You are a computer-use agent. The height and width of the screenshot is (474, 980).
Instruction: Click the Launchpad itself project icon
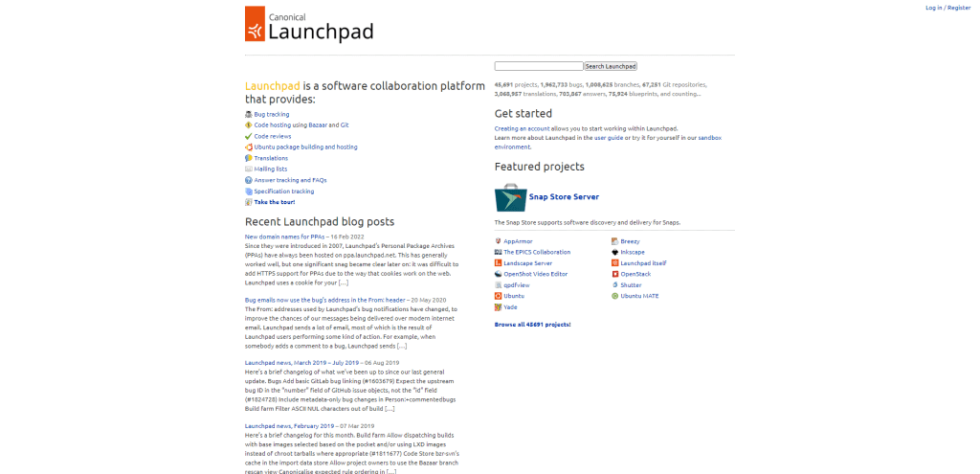(x=615, y=263)
